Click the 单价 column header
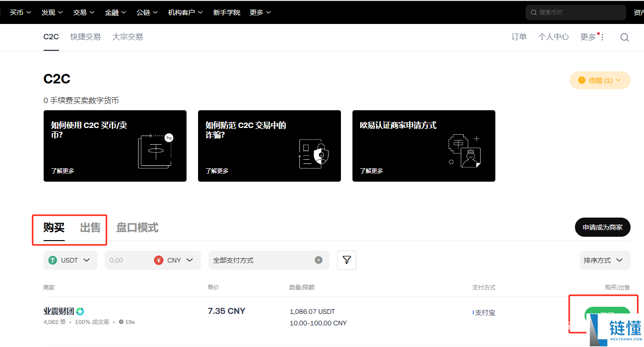 [213, 288]
